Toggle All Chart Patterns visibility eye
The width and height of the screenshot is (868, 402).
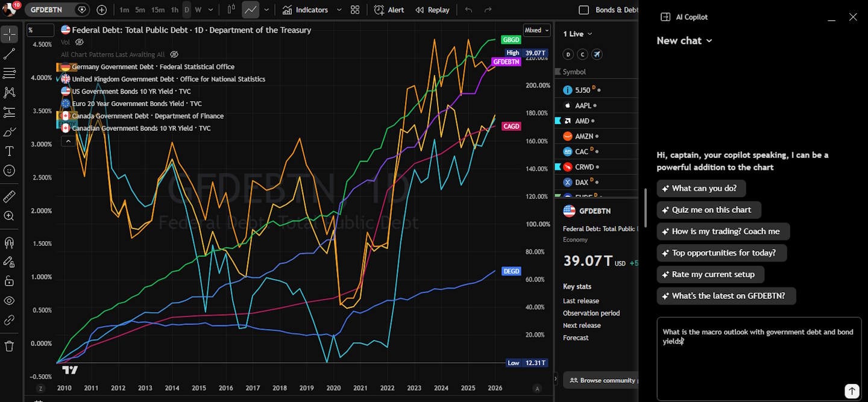coord(174,54)
